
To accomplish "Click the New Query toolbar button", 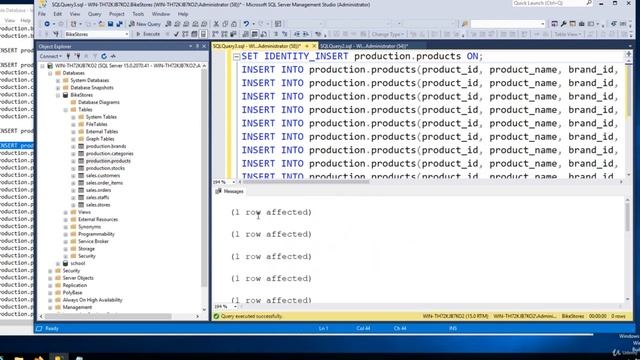I will [x=145, y=24].
